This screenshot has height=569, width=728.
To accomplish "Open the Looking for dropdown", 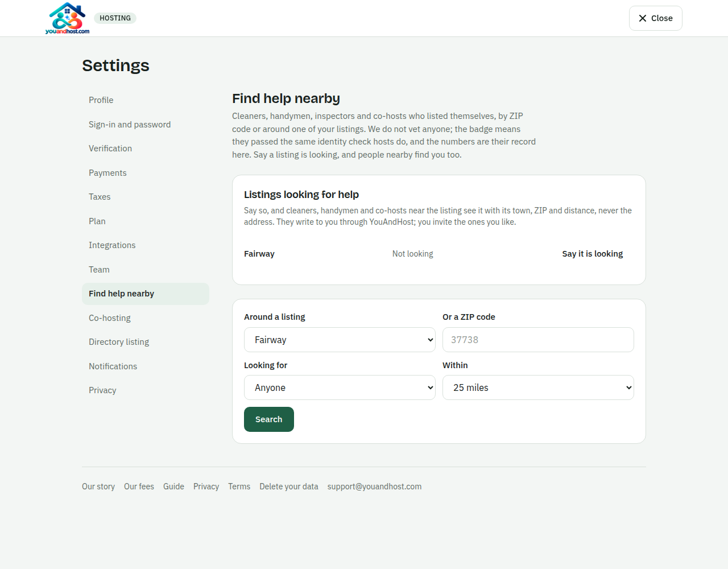I will point(340,387).
